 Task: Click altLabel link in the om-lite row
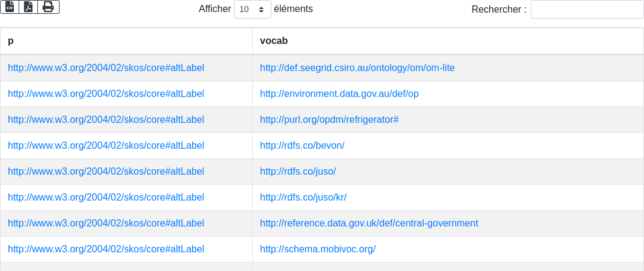(x=106, y=68)
